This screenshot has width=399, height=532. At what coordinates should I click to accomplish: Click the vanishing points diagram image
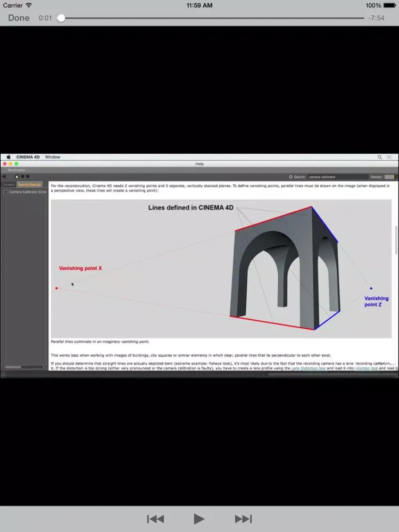point(221,269)
